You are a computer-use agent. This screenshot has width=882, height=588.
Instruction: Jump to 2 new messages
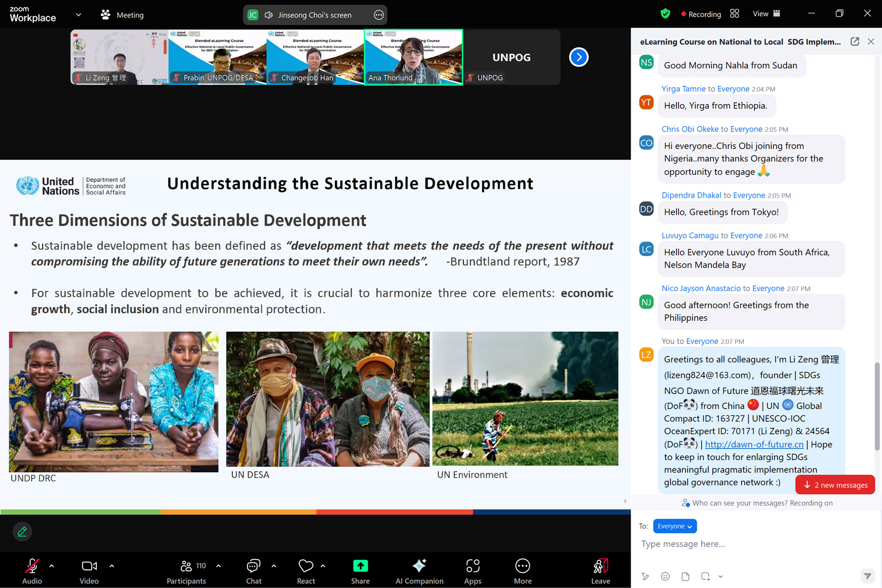click(x=835, y=485)
